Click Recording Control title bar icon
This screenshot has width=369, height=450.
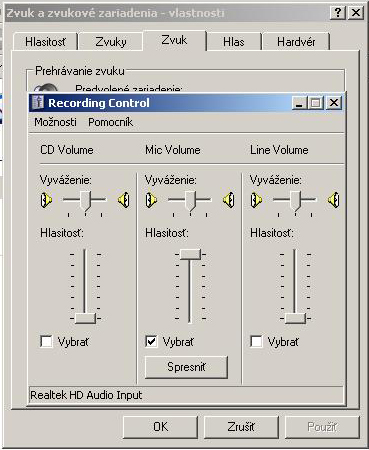[38, 102]
